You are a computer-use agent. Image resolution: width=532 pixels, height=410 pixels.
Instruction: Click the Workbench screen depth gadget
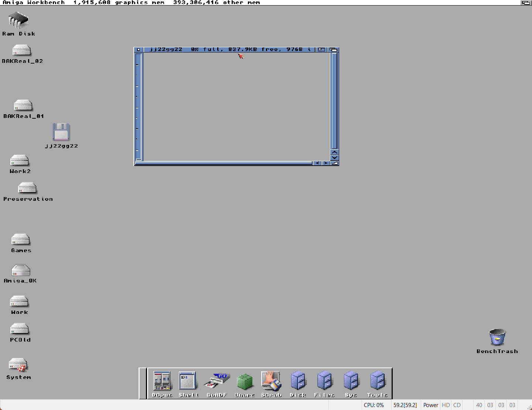tap(526, 3)
